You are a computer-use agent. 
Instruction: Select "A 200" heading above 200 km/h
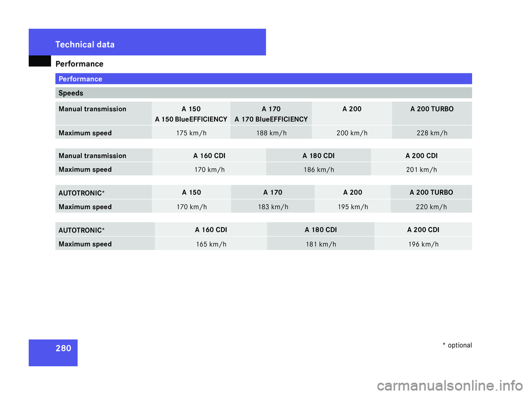coord(352,109)
